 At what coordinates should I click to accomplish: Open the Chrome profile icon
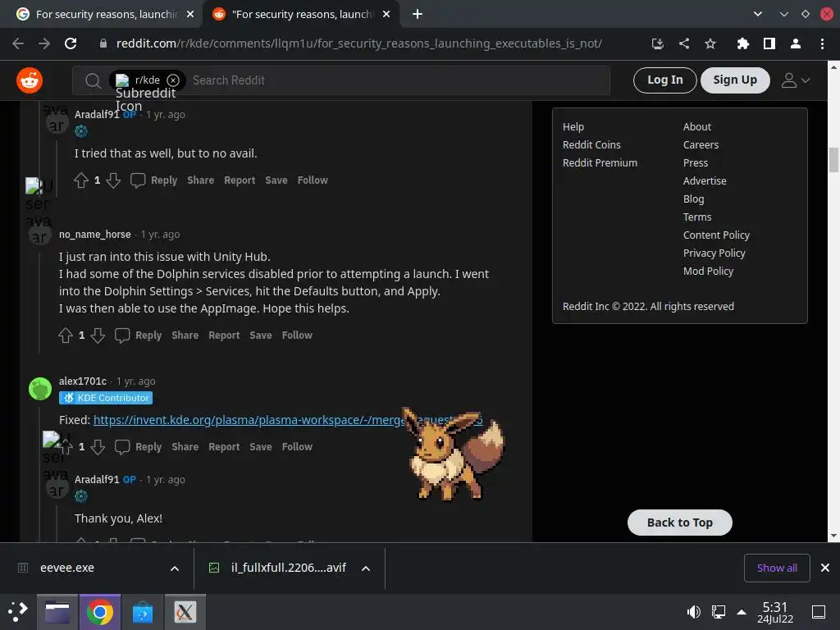(x=796, y=43)
